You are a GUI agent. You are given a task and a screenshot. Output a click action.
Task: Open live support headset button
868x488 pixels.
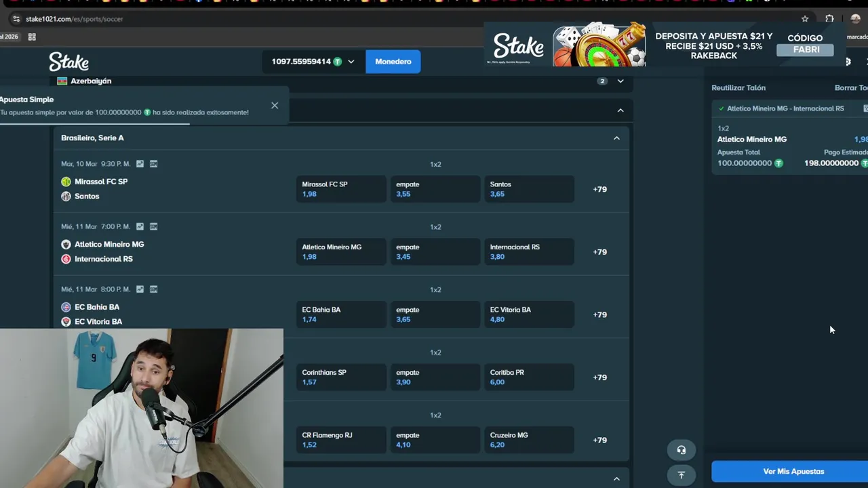pyautogui.click(x=681, y=450)
